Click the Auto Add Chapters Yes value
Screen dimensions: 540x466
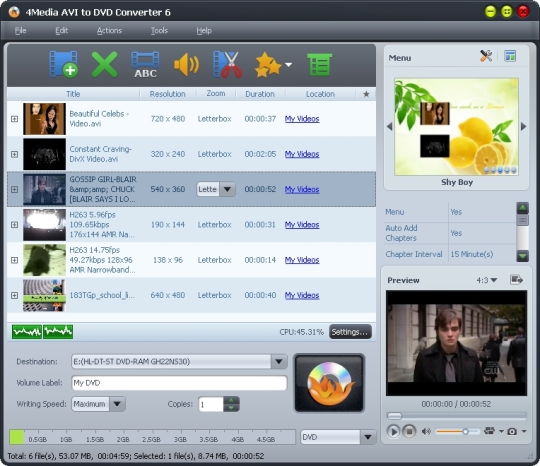(x=456, y=233)
